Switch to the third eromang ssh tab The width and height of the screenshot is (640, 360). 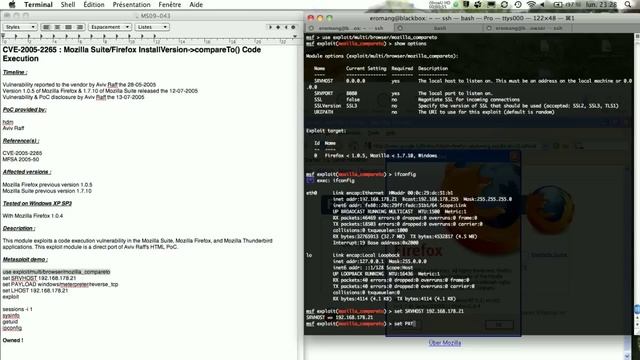(529, 28)
